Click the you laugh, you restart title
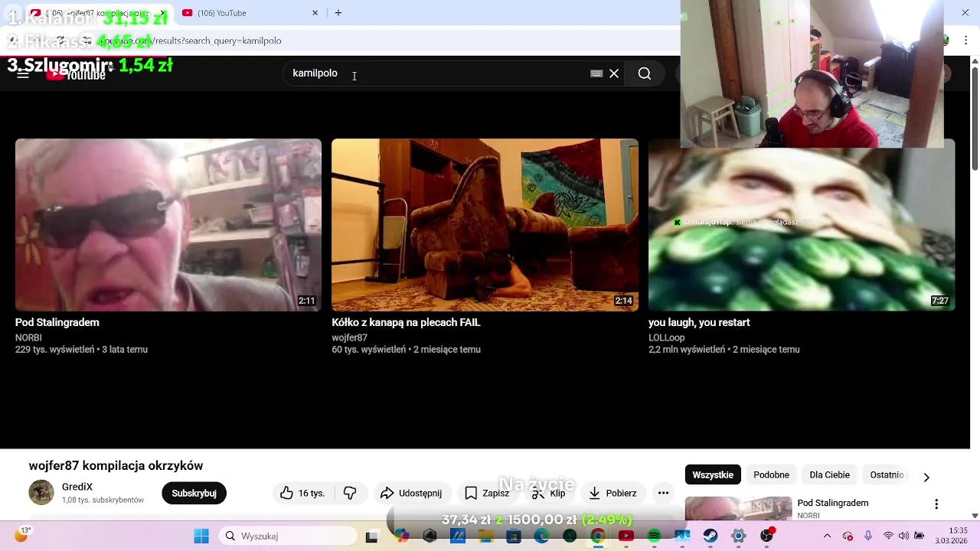This screenshot has width=980, height=551. (x=699, y=322)
